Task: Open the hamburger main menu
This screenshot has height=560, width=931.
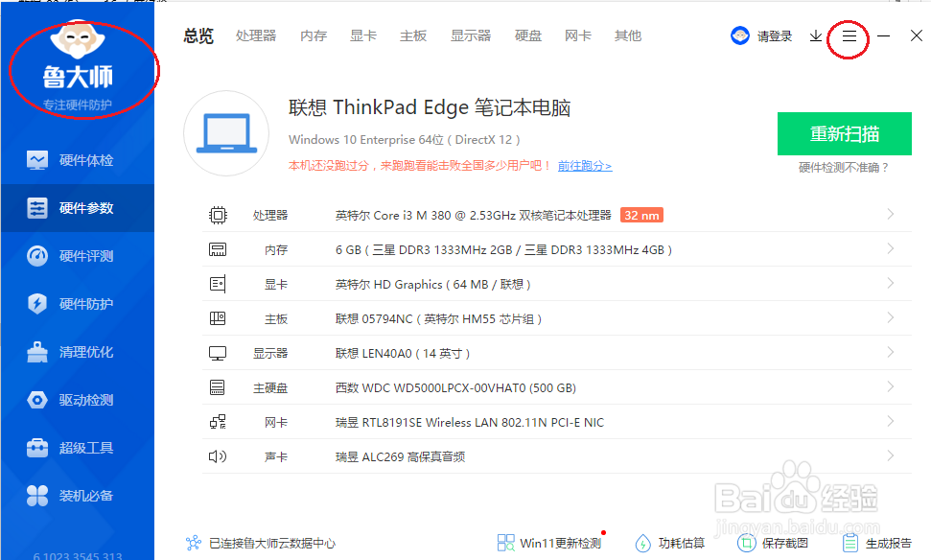Action: (x=850, y=36)
